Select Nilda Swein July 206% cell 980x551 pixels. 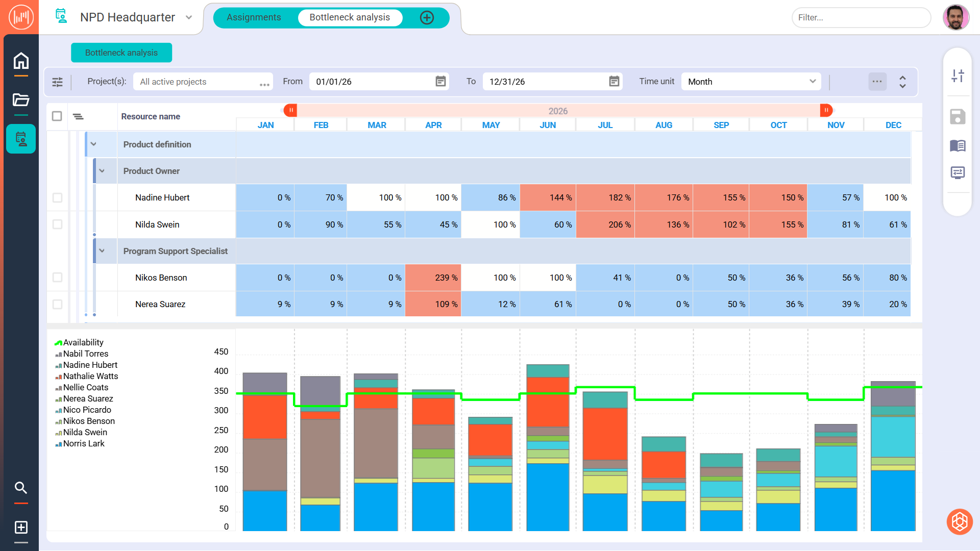[605, 224]
